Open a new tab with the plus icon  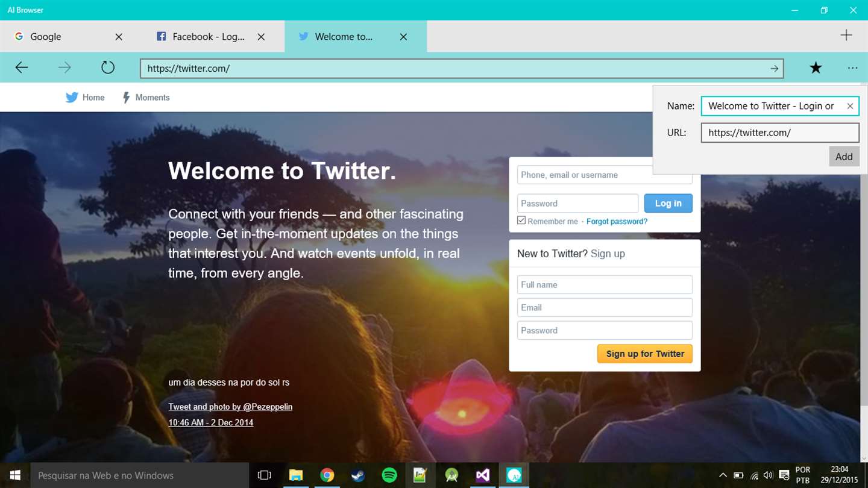click(846, 36)
